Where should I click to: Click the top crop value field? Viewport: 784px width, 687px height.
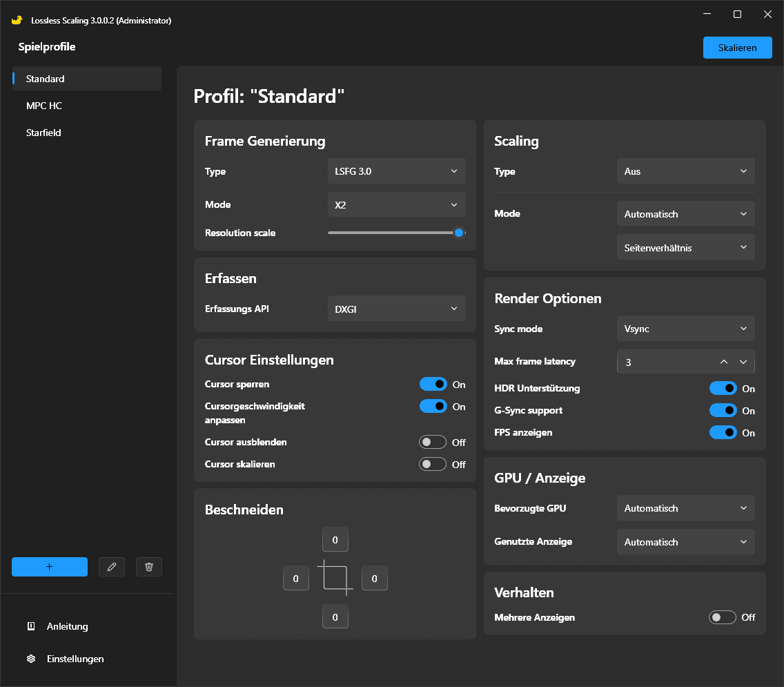click(x=335, y=540)
